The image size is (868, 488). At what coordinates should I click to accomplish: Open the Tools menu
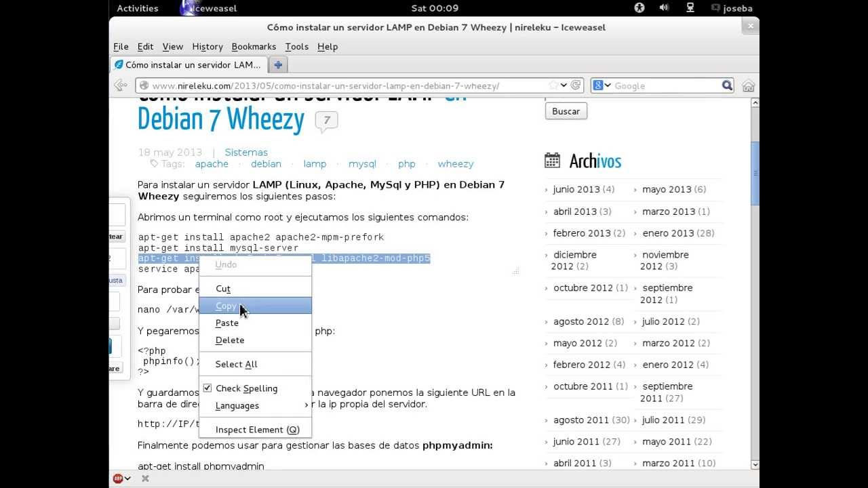click(296, 46)
